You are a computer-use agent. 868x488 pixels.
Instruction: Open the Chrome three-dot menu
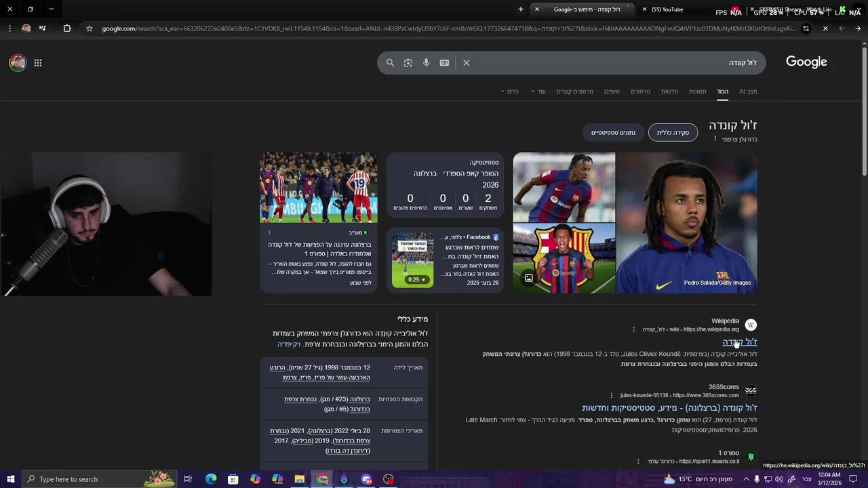9,28
